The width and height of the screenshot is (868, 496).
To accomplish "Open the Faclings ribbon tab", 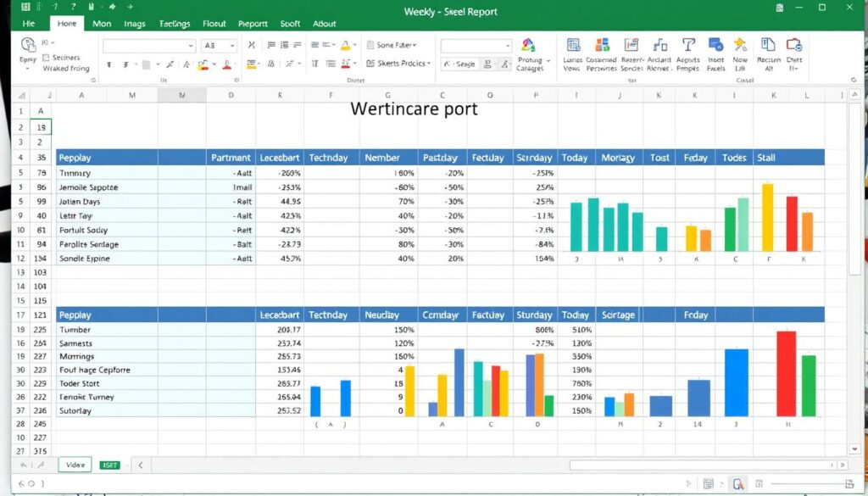I will click(x=175, y=24).
